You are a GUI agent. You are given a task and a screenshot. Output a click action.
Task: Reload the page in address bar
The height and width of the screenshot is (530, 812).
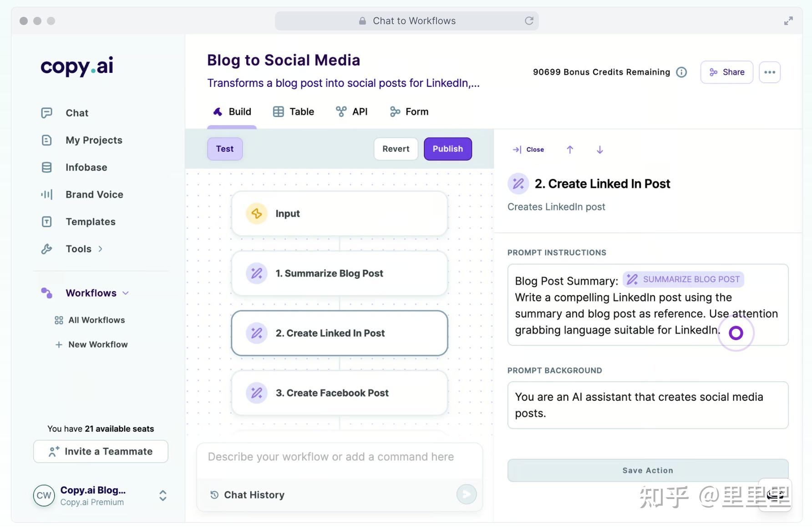tap(529, 21)
